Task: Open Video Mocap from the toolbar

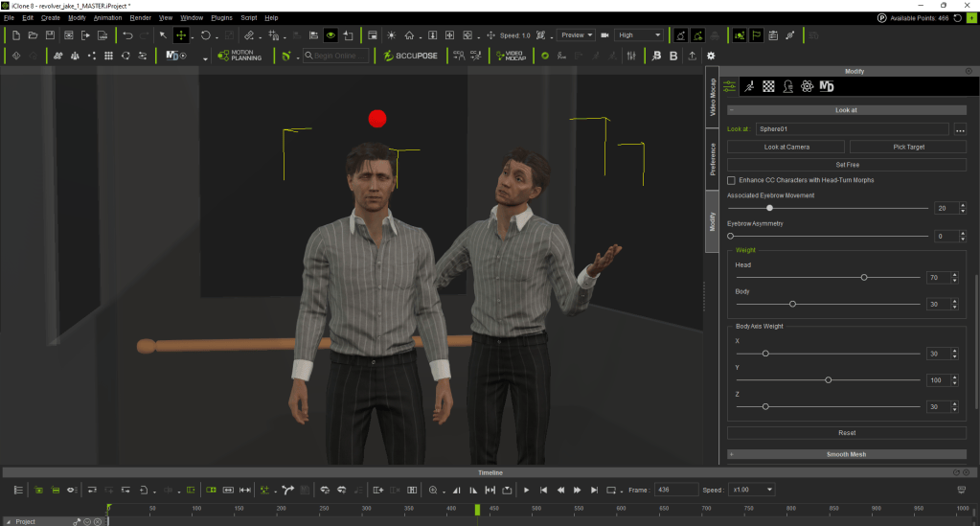Action: (x=512, y=56)
